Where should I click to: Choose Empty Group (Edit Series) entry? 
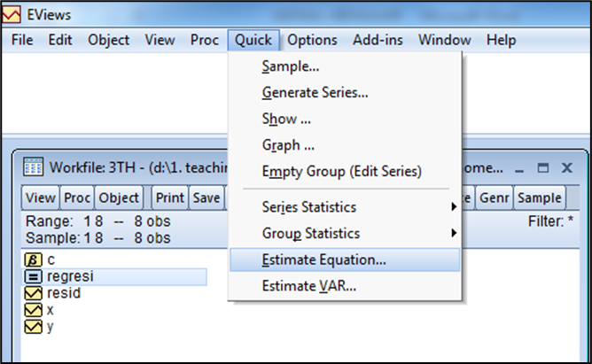coord(345,172)
